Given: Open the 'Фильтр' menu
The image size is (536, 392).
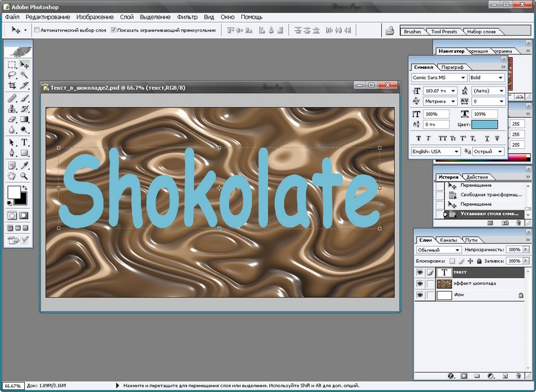Looking at the screenshot, I should (x=188, y=16).
